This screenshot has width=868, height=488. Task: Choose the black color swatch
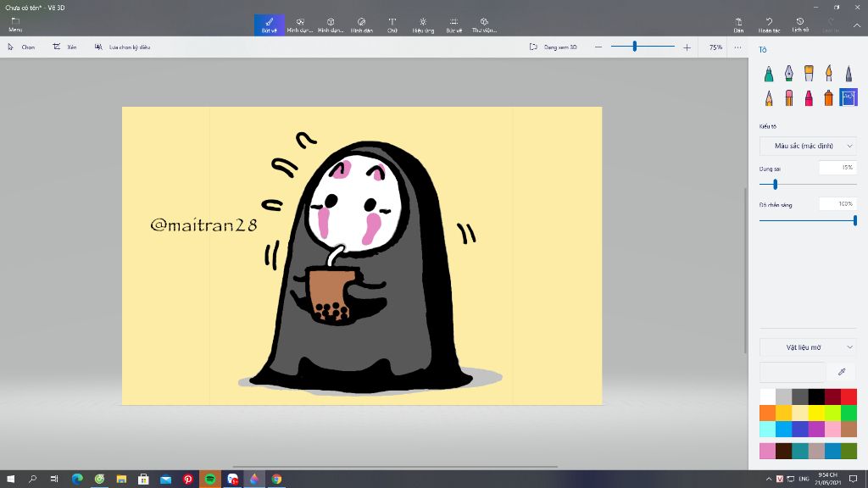click(x=816, y=396)
